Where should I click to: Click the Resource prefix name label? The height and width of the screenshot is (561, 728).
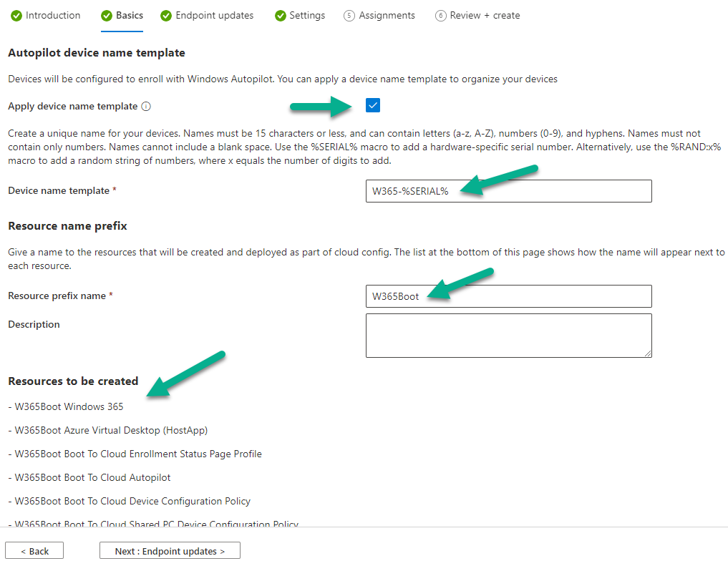point(57,296)
